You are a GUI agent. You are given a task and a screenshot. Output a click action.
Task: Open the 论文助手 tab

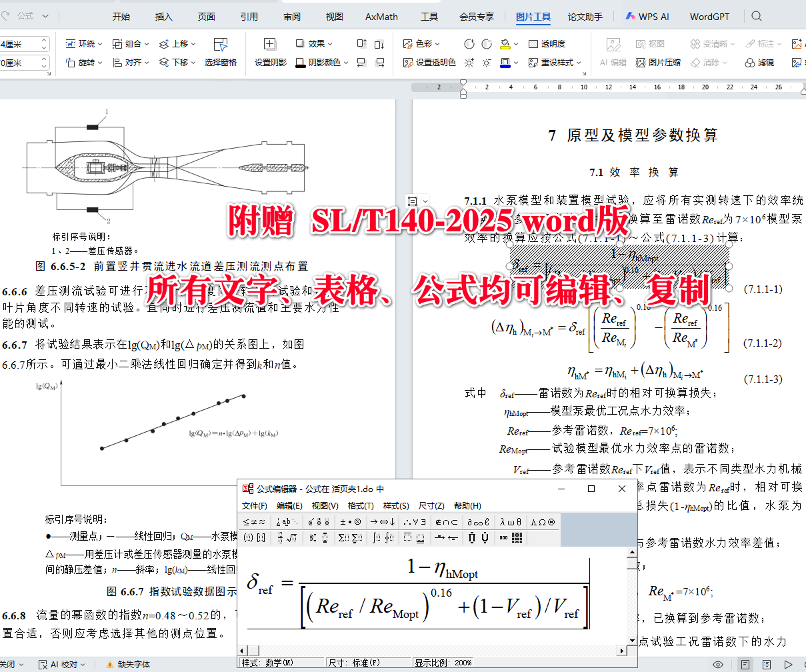click(585, 17)
